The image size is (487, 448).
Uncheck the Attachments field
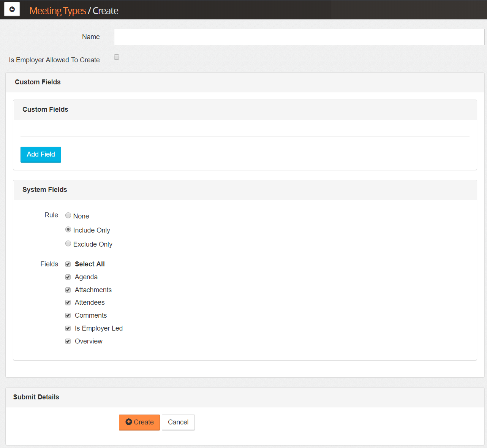pos(68,290)
